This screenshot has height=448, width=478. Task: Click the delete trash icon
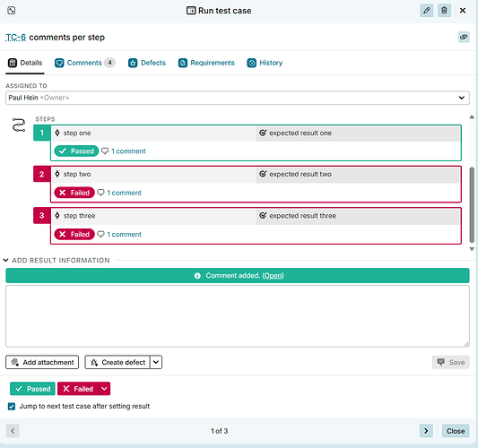tap(444, 11)
